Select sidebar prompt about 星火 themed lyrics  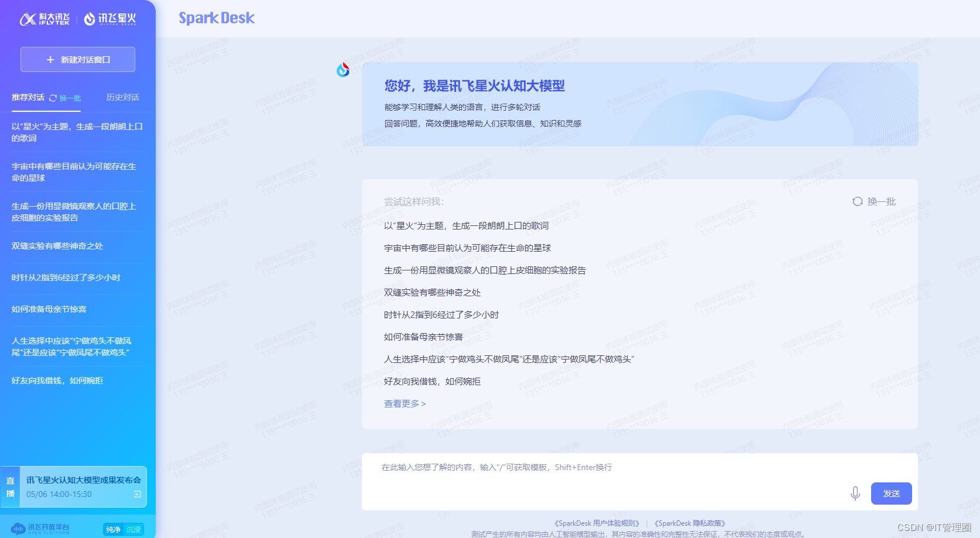tap(77, 132)
